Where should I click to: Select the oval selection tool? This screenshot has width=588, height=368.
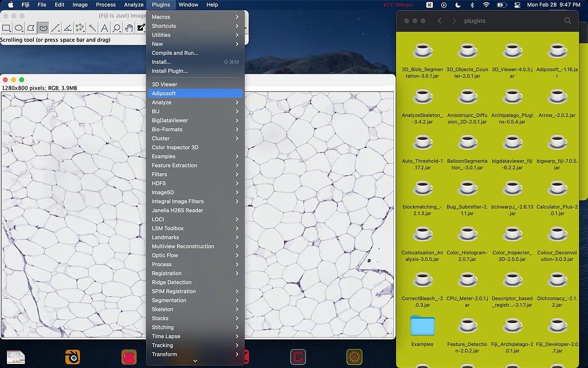(x=18, y=28)
